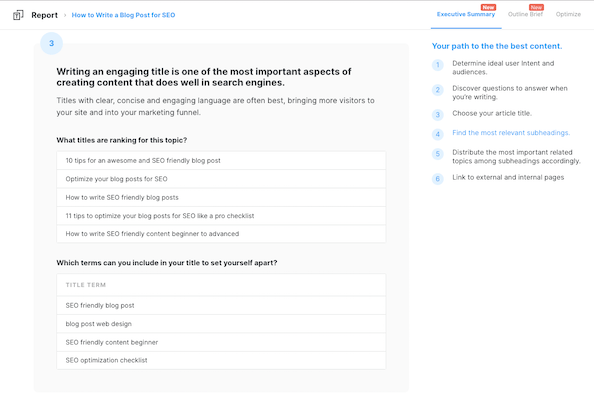The image size is (594, 401).
Task: Select step 5 circle in path list
Action: pyautogui.click(x=438, y=154)
